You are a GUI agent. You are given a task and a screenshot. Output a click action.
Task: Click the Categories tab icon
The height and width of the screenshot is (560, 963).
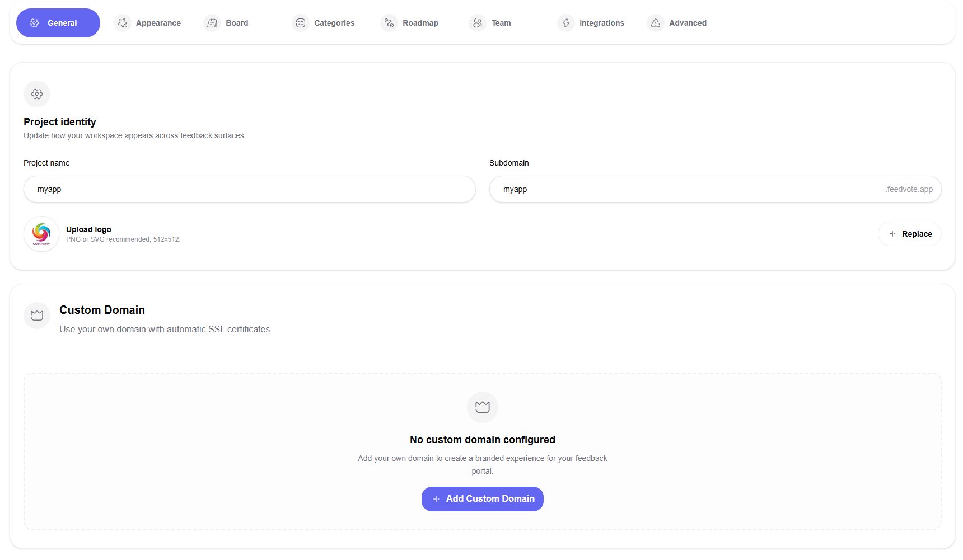(x=301, y=23)
